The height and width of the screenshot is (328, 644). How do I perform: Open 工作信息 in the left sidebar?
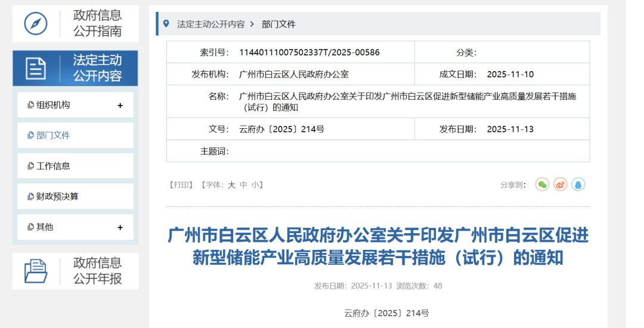point(53,166)
